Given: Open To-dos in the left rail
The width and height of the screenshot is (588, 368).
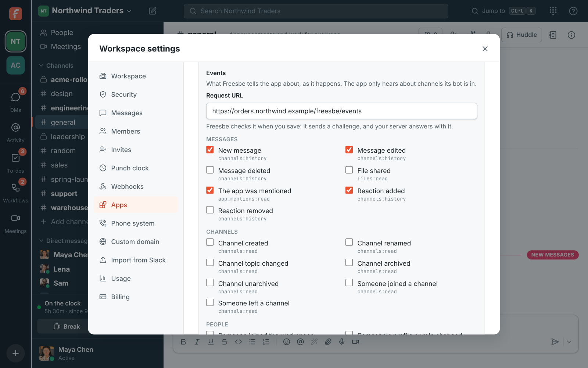Looking at the screenshot, I should [x=15, y=162].
